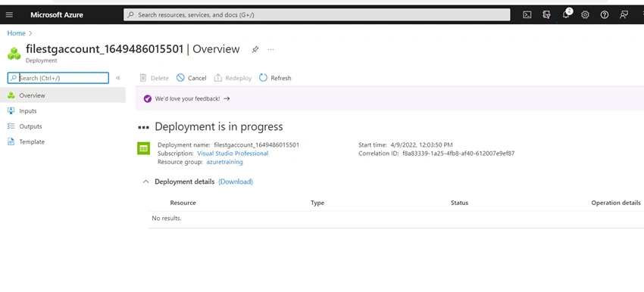Image resolution: width=644 pixels, height=292 pixels.
Task: Click the Deployment is in progress heading
Action: click(218, 127)
